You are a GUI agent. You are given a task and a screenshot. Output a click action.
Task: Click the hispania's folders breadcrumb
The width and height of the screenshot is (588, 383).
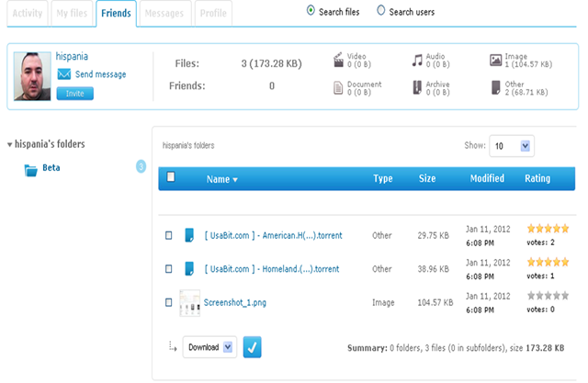(188, 145)
